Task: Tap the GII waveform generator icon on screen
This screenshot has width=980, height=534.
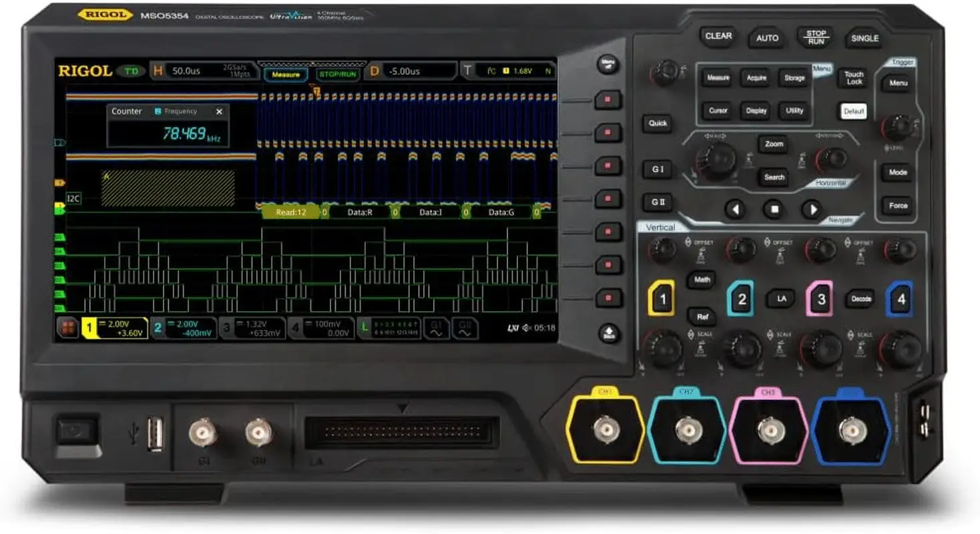Action: pos(463,328)
